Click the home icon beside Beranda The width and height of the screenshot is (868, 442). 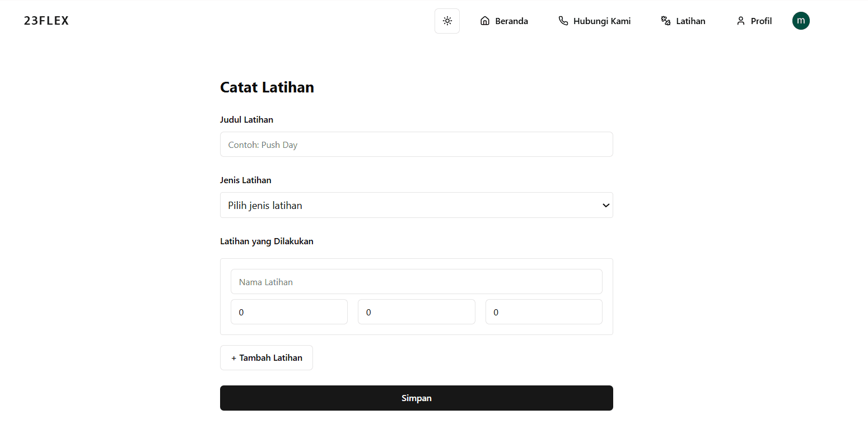(x=485, y=21)
